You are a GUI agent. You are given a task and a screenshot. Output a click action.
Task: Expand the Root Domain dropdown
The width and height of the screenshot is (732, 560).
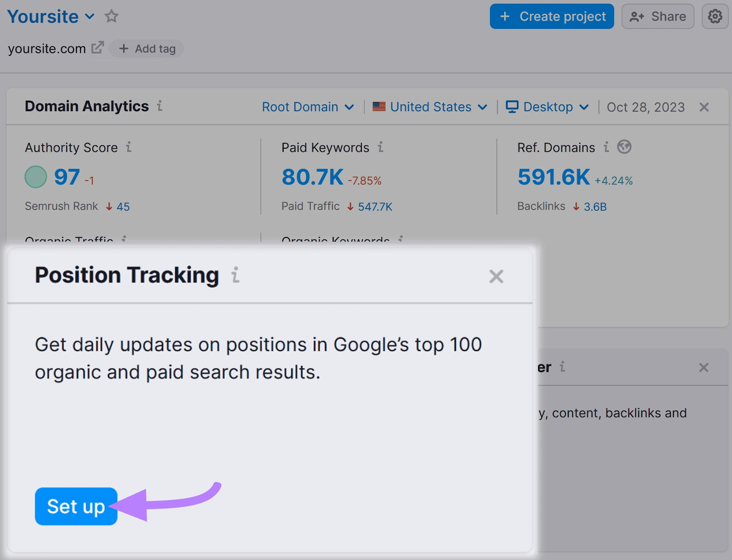coord(308,107)
